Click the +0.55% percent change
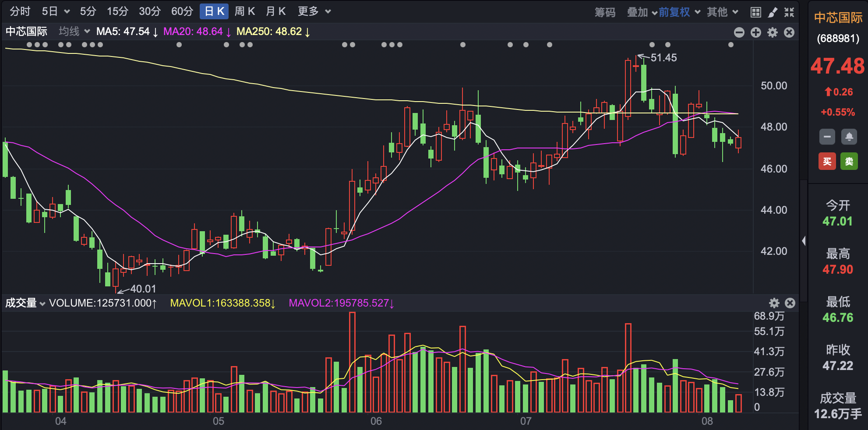The image size is (868, 430). tap(838, 112)
